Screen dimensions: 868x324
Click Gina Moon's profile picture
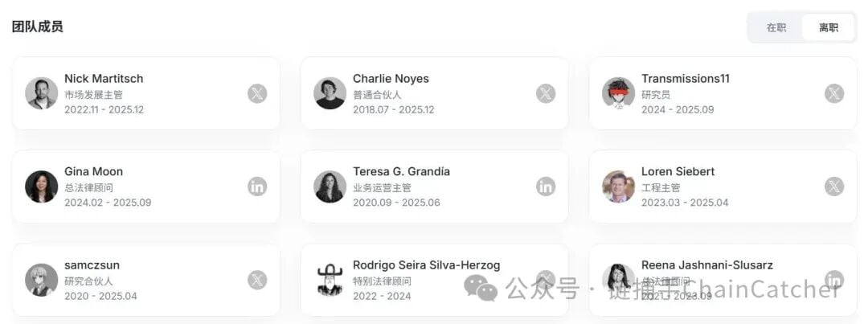pyautogui.click(x=41, y=187)
